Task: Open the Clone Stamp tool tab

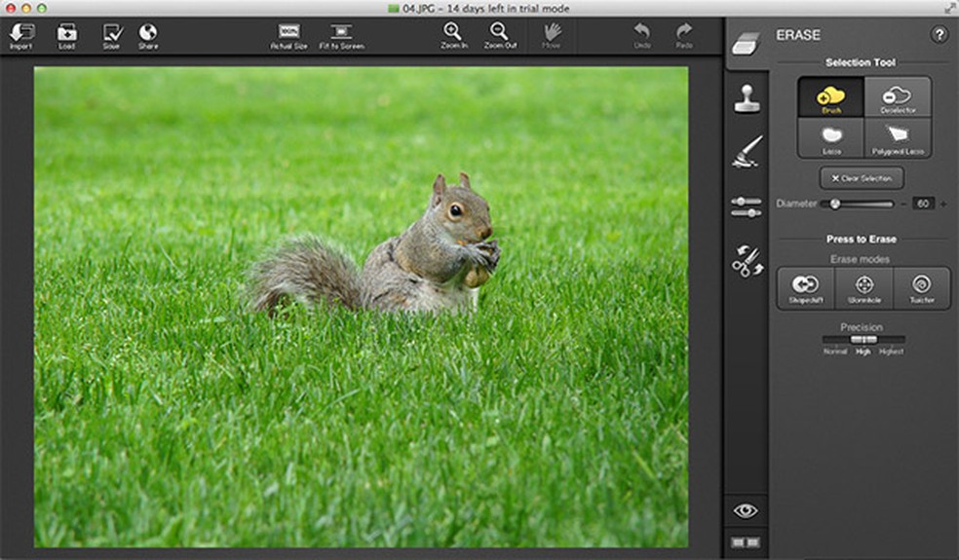Action: pyautogui.click(x=748, y=98)
